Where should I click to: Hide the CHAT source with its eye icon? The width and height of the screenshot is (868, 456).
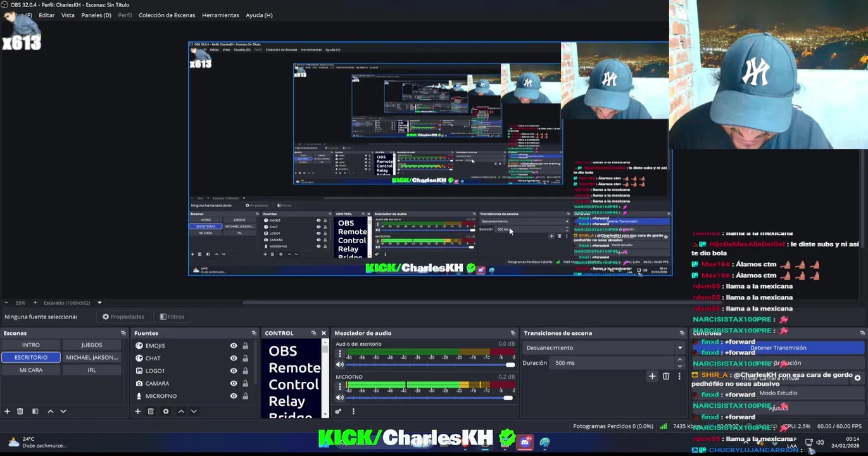(234, 358)
